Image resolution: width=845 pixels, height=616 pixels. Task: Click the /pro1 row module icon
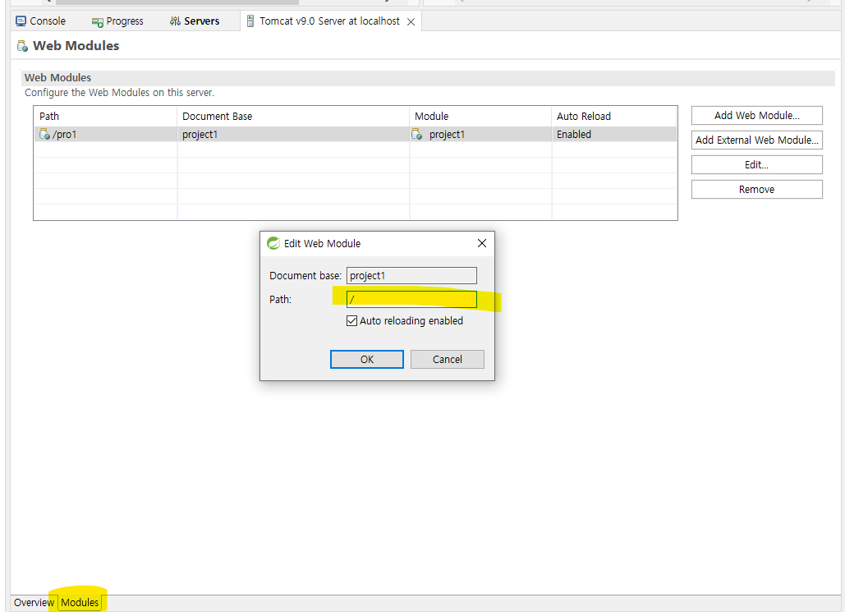click(x=44, y=134)
